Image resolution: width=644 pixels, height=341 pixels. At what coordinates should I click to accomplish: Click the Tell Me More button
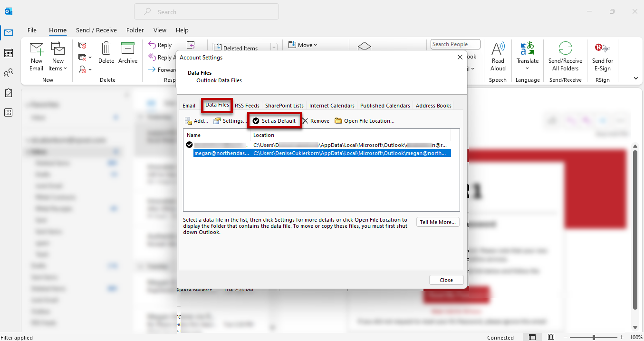(x=438, y=222)
